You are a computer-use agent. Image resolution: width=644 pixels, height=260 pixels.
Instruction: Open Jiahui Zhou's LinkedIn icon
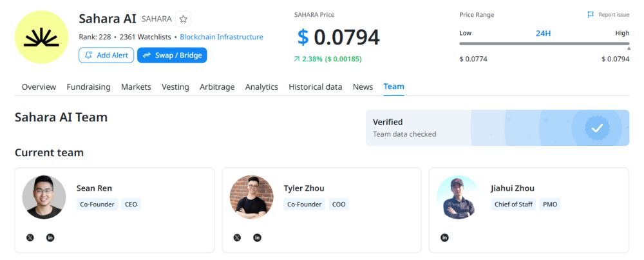pos(444,237)
